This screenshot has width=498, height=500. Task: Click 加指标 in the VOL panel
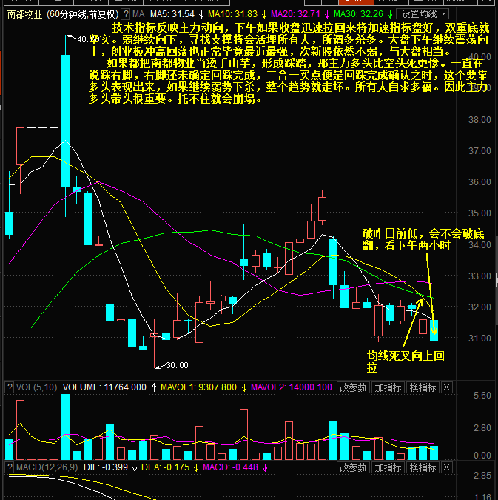click(x=387, y=388)
